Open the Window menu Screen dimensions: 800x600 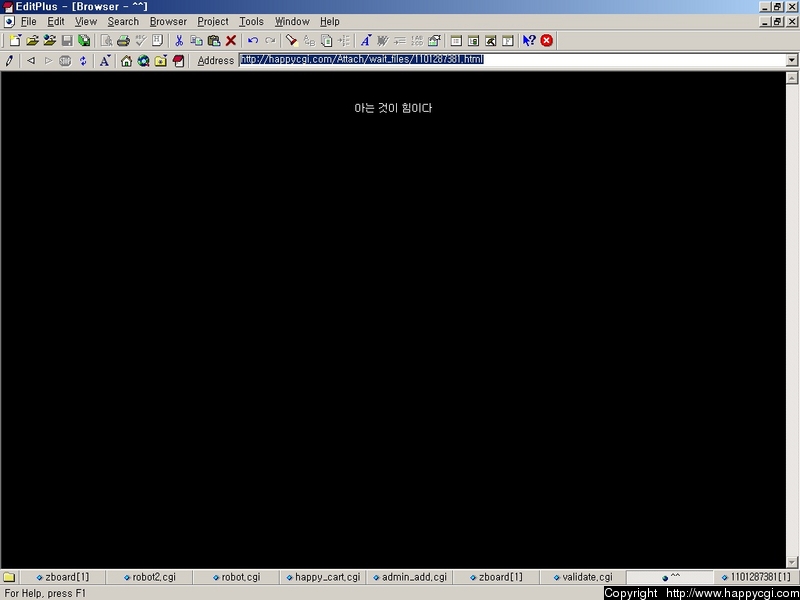pyautogui.click(x=292, y=21)
